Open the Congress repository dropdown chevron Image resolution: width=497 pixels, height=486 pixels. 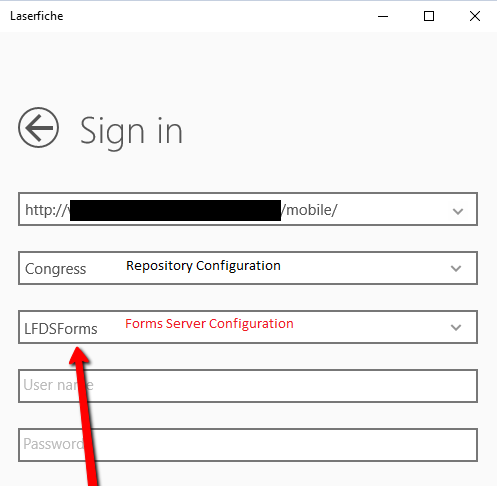(x=456, y=268)
